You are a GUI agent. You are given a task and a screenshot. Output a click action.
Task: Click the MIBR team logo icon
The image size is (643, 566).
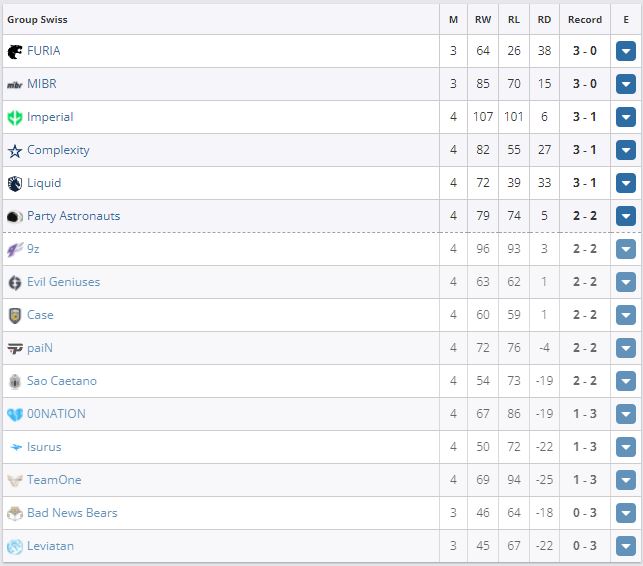click(x=15, y=84)
